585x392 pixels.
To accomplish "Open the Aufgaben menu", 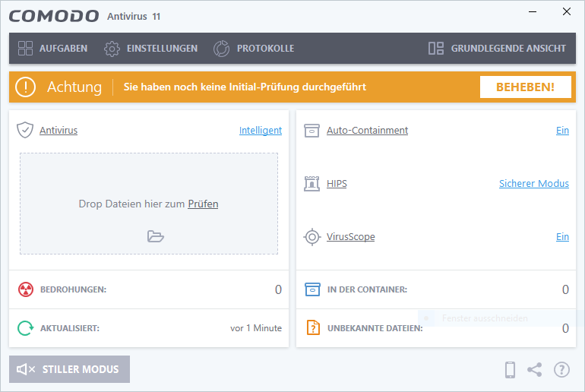I will [x=52, y=48].
